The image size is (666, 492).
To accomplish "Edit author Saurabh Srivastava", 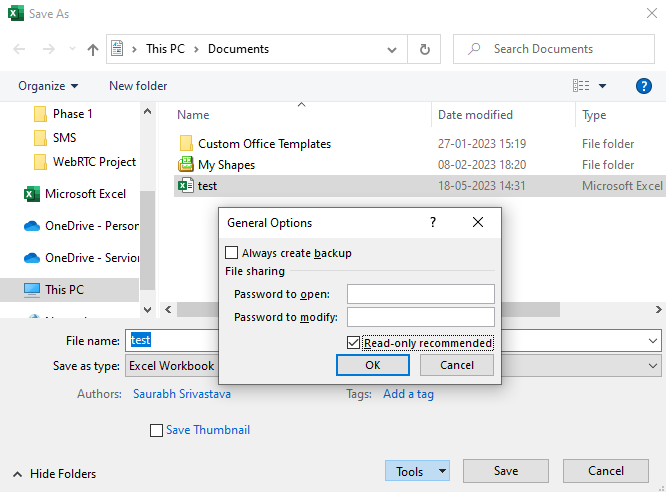I will pyautogui.click(x=182, y=394).
